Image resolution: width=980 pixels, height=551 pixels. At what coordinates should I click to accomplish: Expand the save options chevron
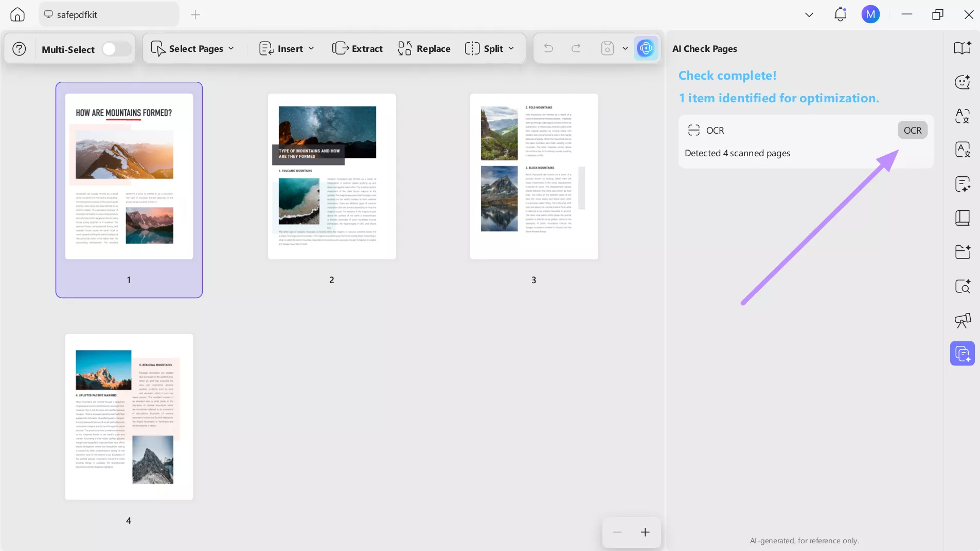625,48
